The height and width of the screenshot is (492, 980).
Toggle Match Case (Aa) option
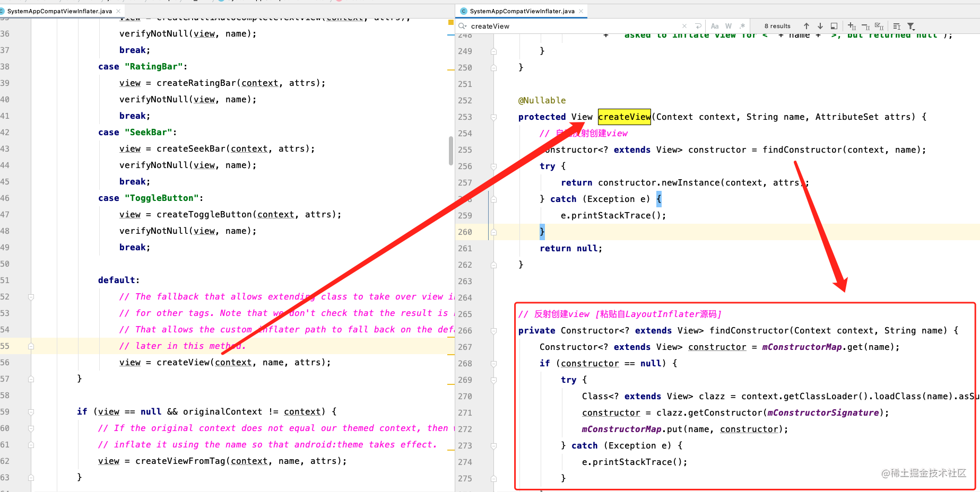coord(715,26)
